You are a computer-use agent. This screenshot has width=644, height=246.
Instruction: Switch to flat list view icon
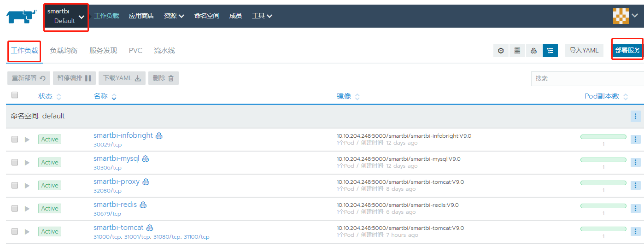(x=517, y=51)
